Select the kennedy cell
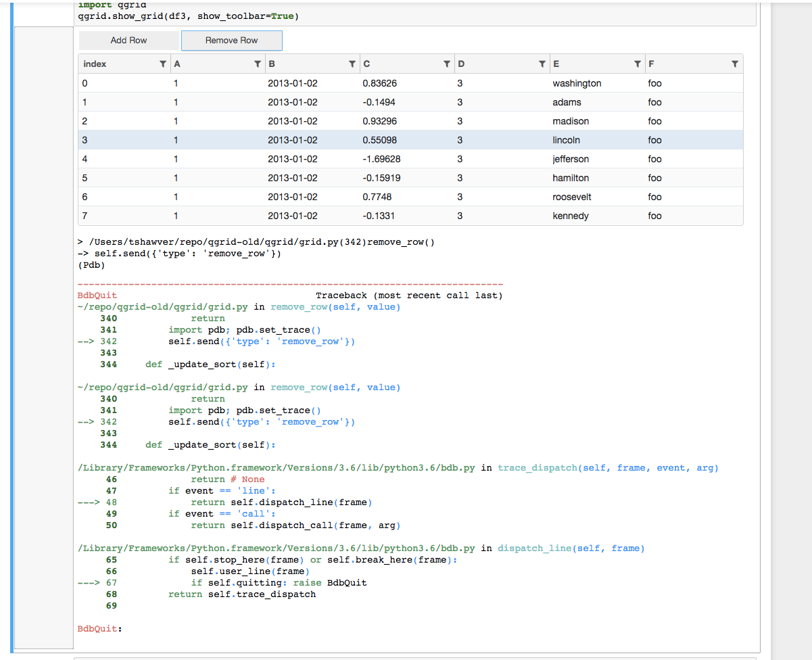Screen dimensions: 812x660 pos(571,216)
